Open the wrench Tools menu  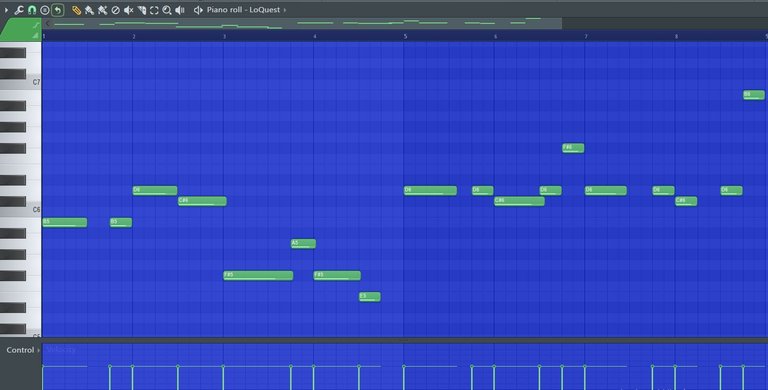point(19,10)
